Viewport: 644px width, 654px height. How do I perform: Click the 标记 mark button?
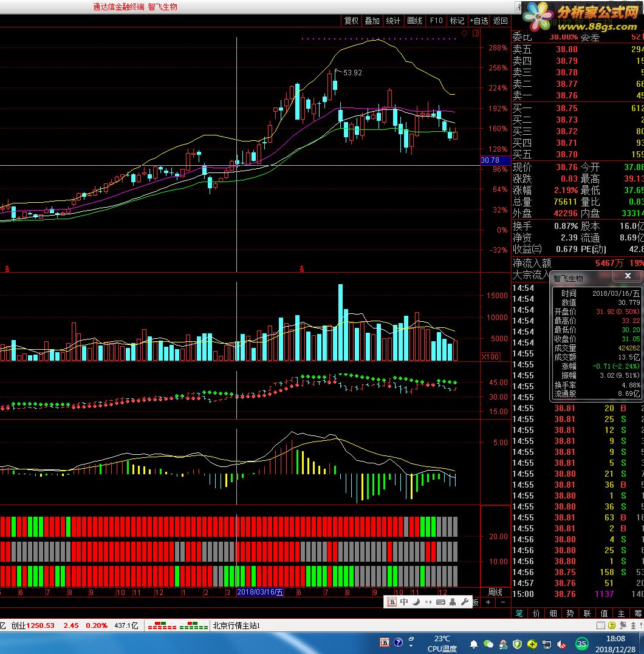(x=457, y=21)
